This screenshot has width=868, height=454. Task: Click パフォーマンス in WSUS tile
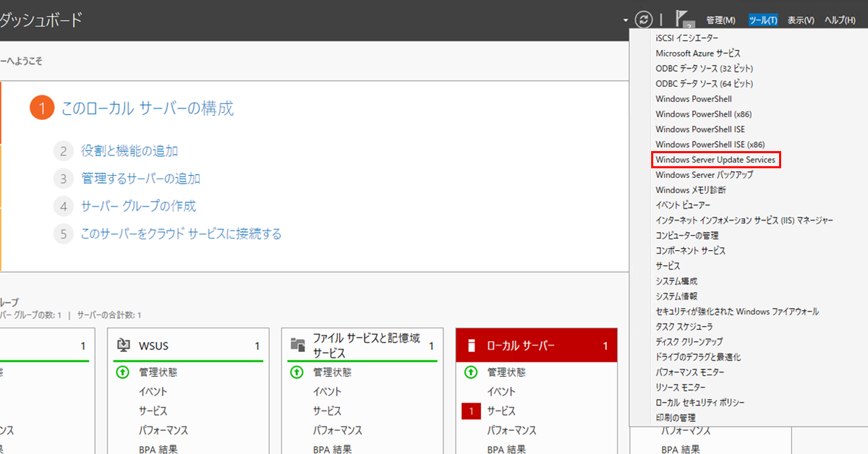click(163, 430)
